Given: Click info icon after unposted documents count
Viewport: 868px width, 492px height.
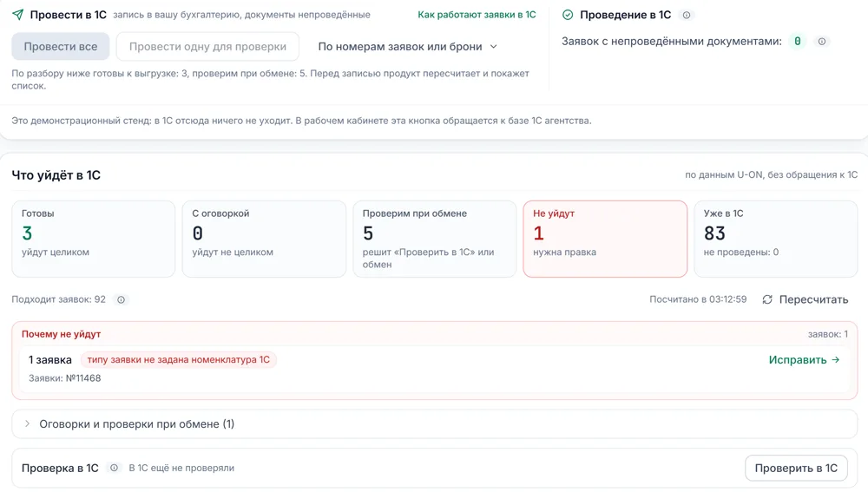Looking at the screenshot, I should click(x=822, y=42).
